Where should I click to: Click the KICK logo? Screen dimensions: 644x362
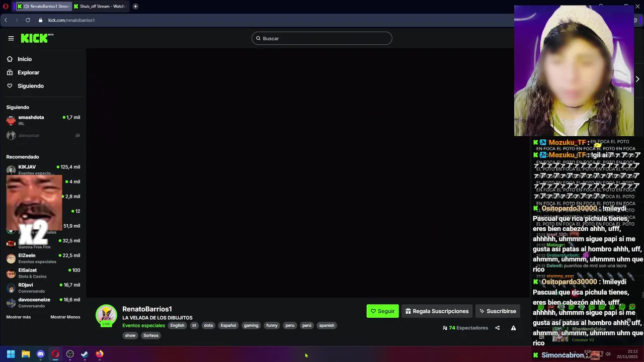point(37,38)
